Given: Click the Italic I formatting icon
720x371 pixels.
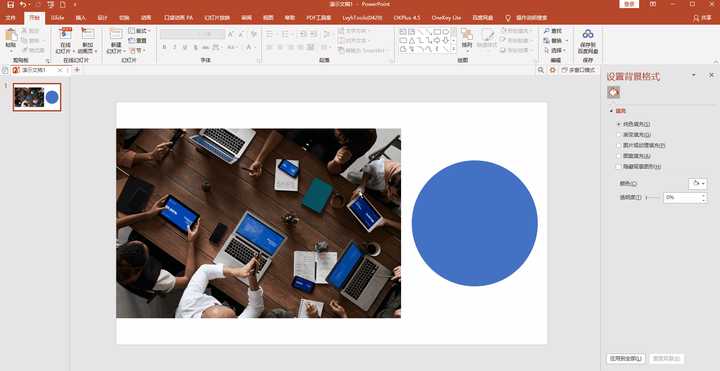Looking at the screenshot, I should (x=175, y=47).
